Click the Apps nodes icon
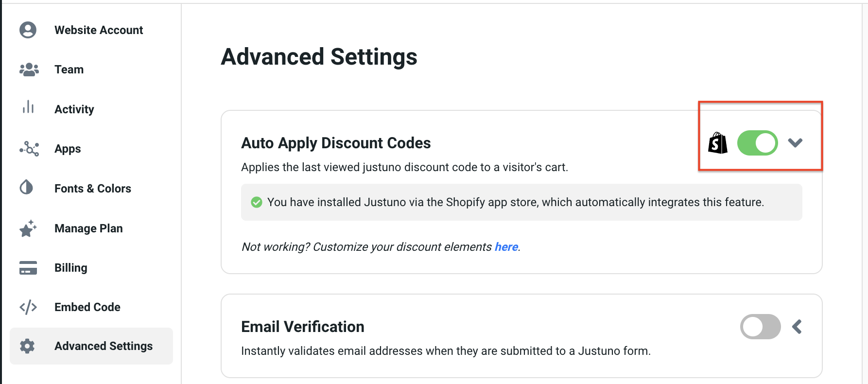The image size is (868, 384). point(29,149)
